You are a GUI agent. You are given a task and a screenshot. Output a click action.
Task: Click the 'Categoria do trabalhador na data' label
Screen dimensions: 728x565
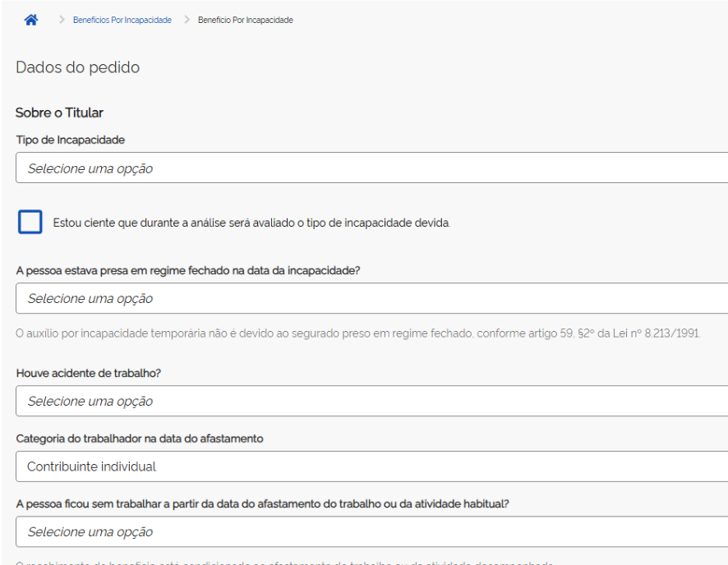pos(140,439)
